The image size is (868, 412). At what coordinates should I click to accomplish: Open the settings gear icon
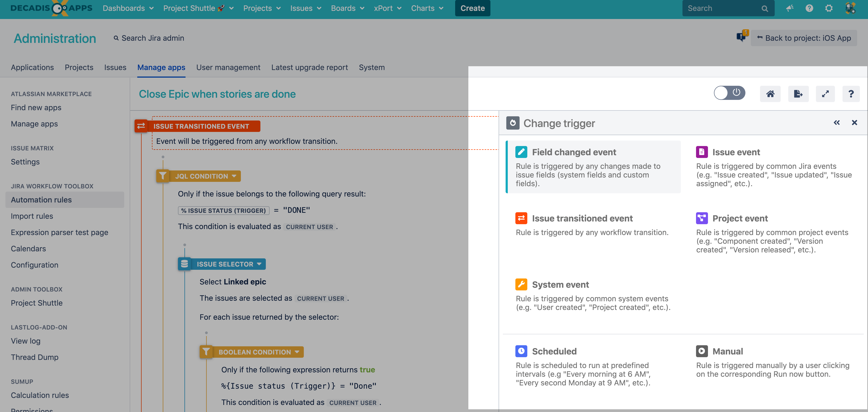click(x=829, y=8)
